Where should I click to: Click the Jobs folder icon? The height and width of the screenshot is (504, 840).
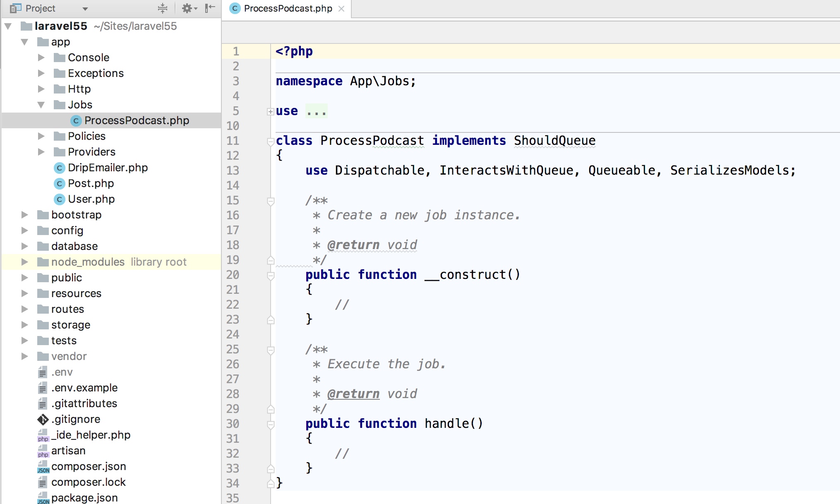[60, 105]
